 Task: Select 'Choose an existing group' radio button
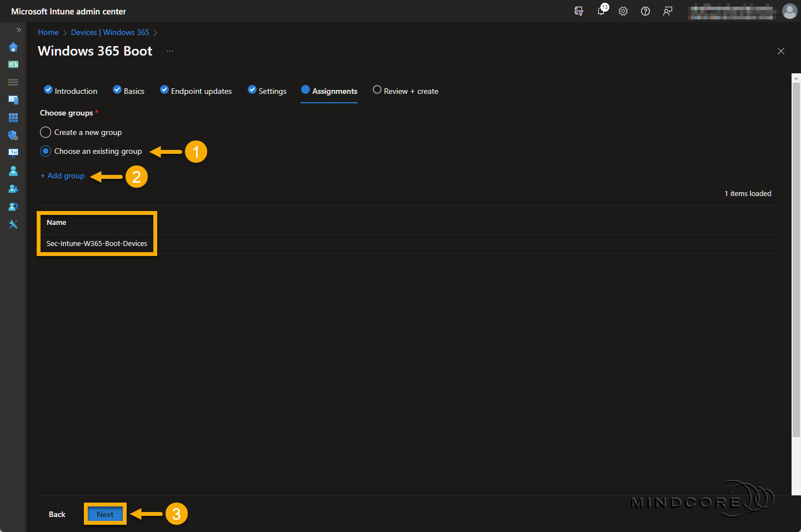46,151
